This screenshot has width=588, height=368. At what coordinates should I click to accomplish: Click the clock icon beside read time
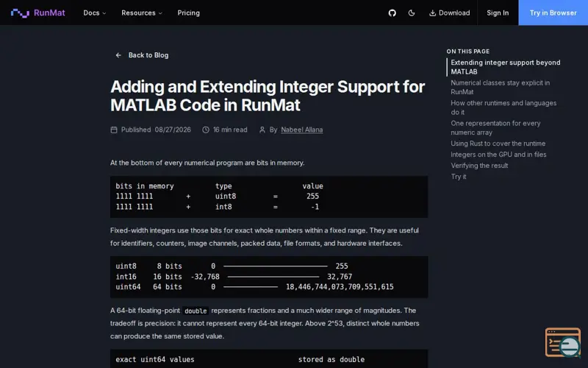(x=206, y=130)
